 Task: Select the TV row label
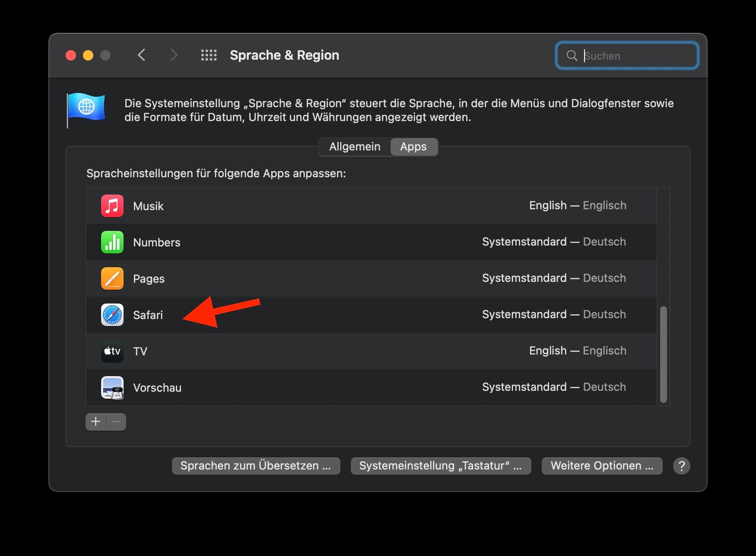coord(140,351)
